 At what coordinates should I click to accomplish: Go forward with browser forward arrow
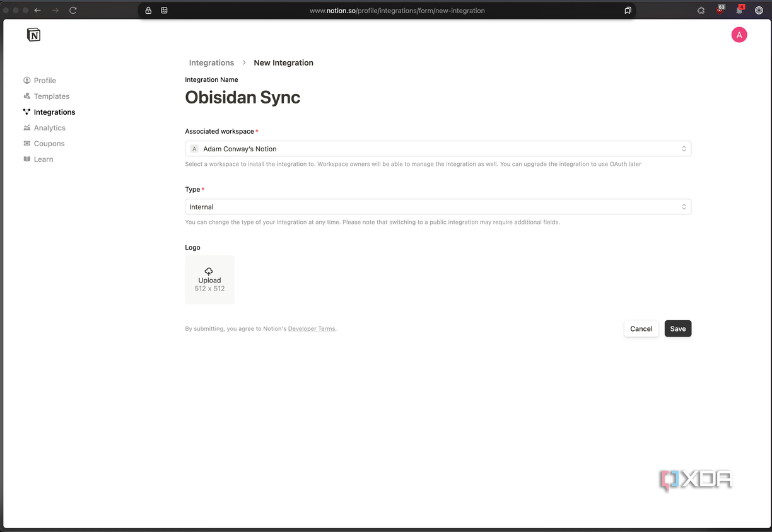point(55,11)
